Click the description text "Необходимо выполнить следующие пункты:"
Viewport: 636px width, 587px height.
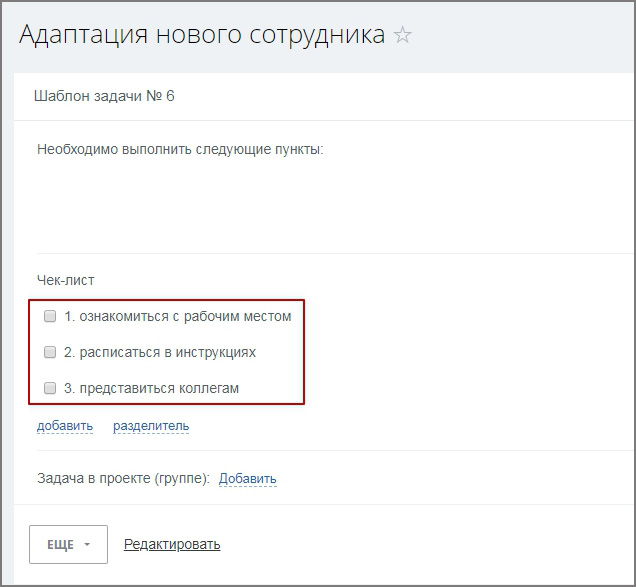point(180,150)
